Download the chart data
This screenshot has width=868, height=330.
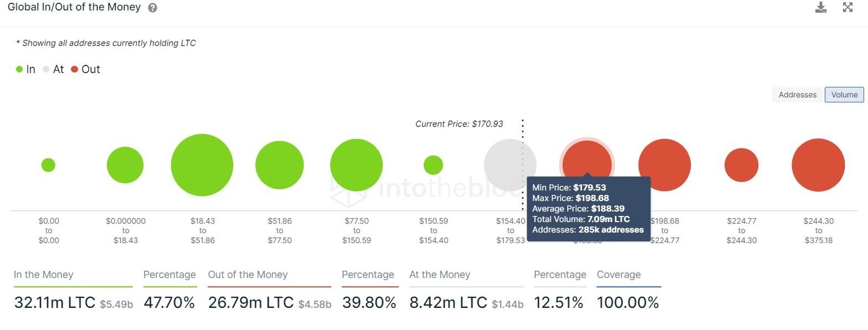pos(821,7)
